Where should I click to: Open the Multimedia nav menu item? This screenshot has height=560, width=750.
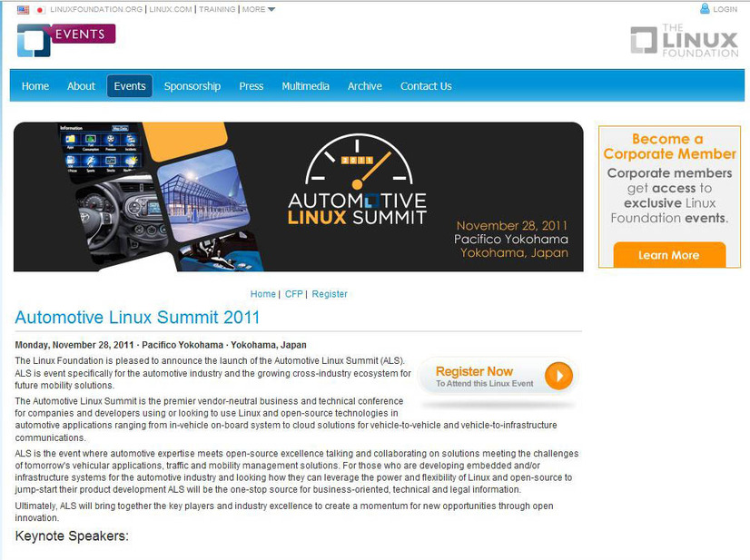coord(305,86)
